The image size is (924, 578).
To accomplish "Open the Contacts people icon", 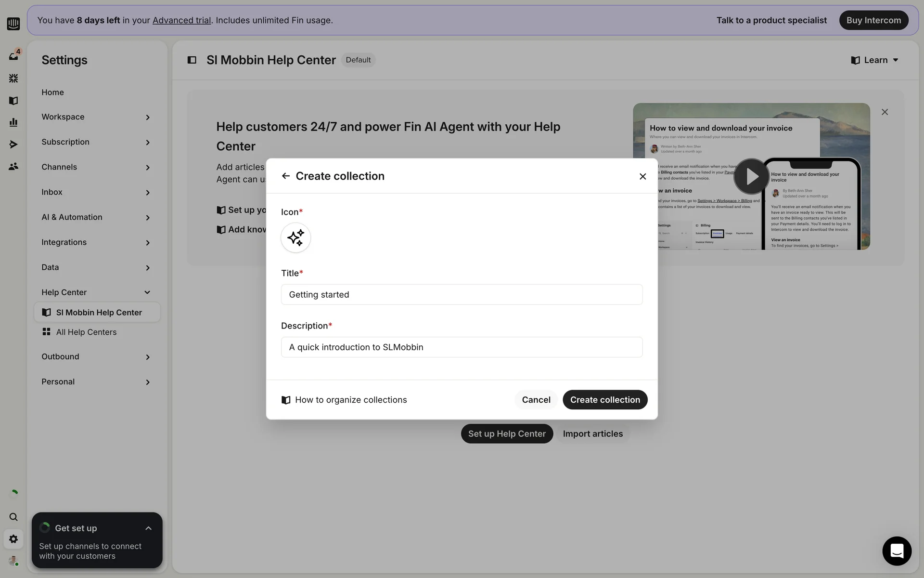I will 13,167.
